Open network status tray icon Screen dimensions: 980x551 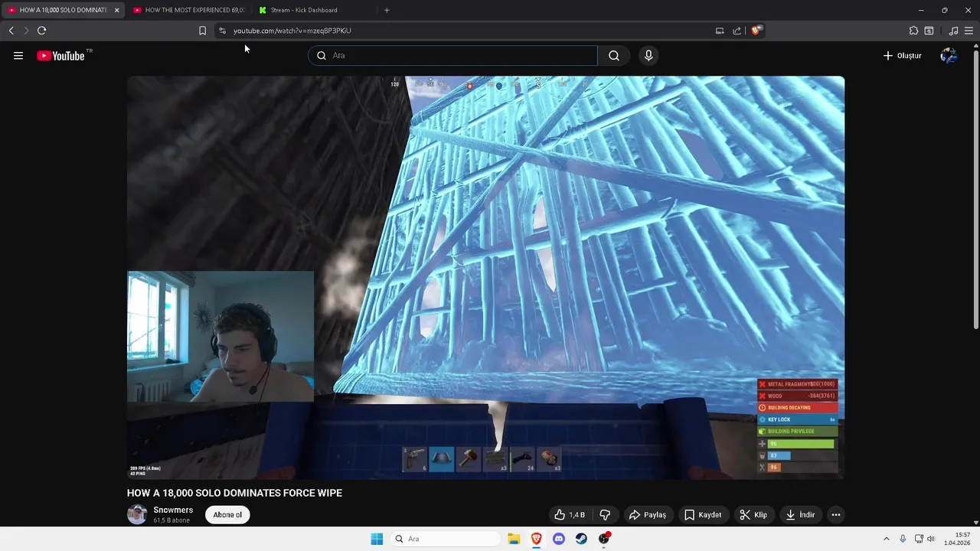919,539
